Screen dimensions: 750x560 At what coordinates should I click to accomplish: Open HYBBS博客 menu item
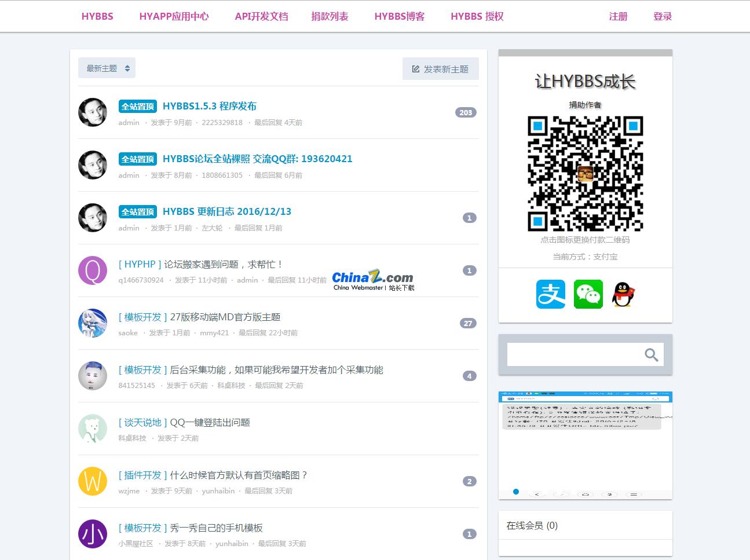400,16
